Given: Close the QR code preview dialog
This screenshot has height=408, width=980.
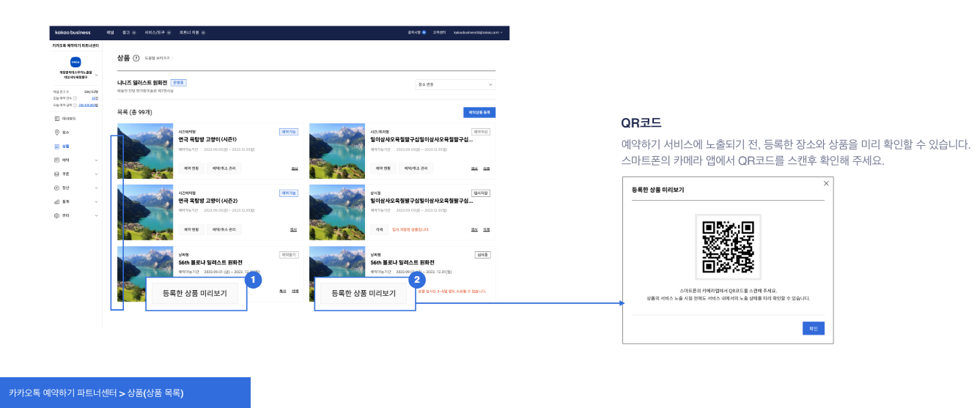Looking at the screenshot, I should pyautogui.click(x=826, y=183).
